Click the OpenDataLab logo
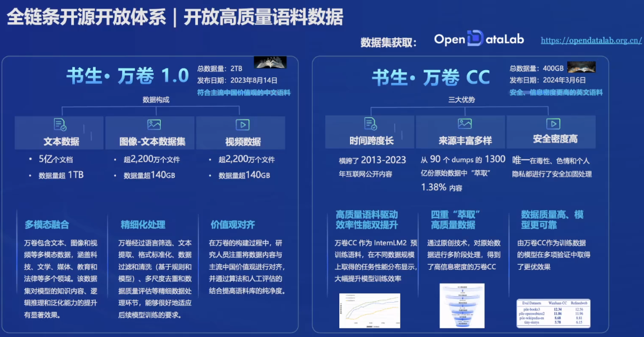Viewport: 644px width, 337px height. click(479, 39)
